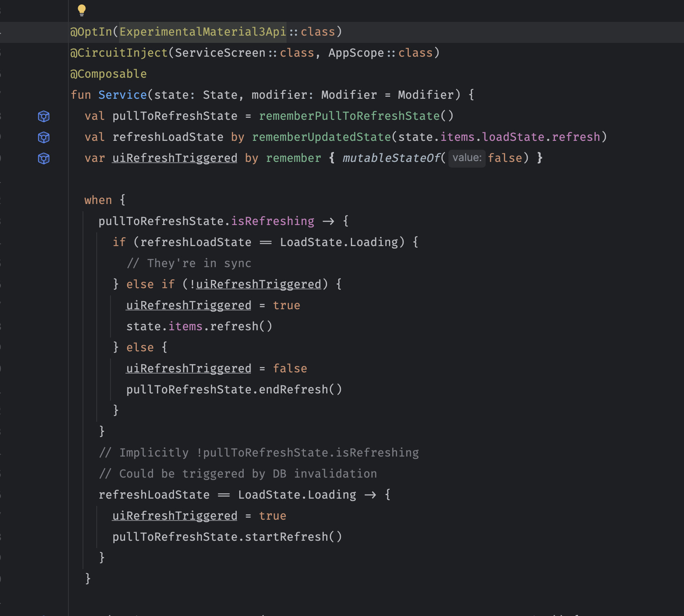Click the isRefreshing property in when branch
The width and height of the screenshot is (684, 616).
click(x=272, y=221)
